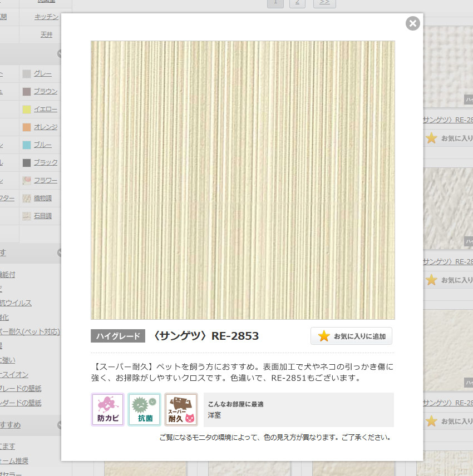Screen dimensions: 473x476
Task: Click the star icon beside first background お気に入り
Action: coord(431,138)
